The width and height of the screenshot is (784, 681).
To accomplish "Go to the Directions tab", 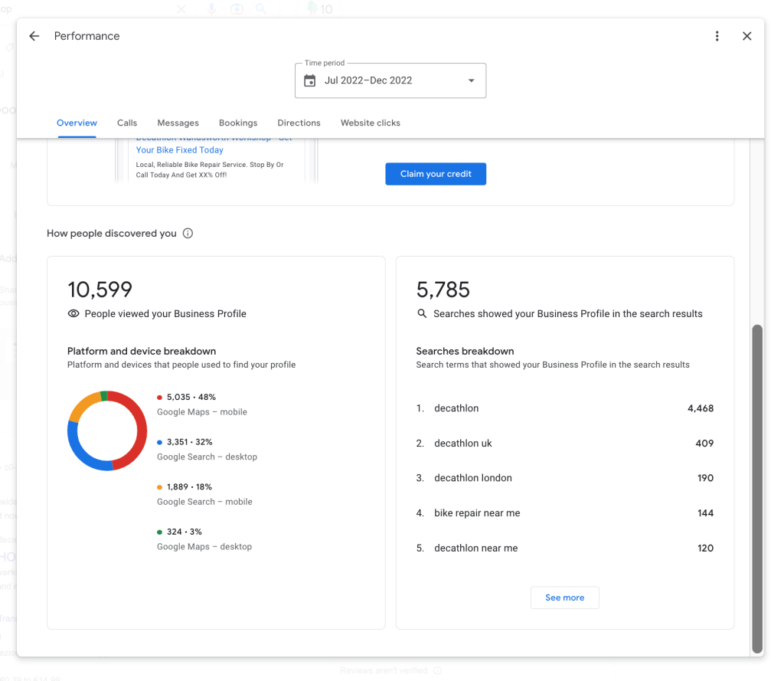I will pos(299,123).
